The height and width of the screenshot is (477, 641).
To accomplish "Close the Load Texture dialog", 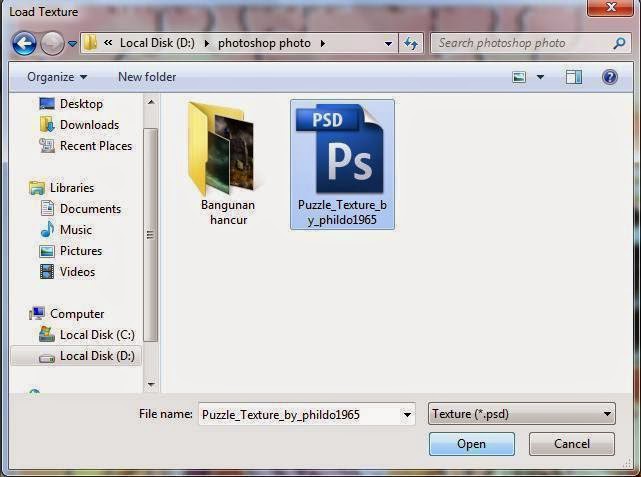I will tap(610, 7).
